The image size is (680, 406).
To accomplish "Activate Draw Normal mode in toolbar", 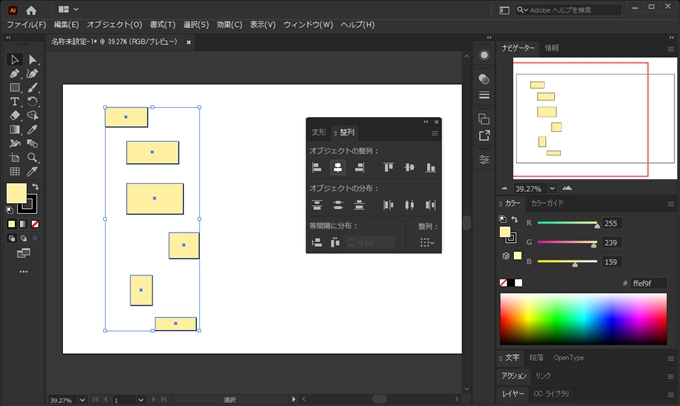I will pyautogui.click(x=12, y=238).
